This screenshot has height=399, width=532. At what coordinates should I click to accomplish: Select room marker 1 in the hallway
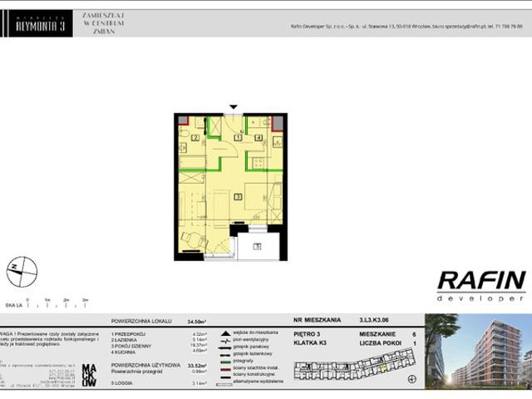(x=239, y=137)
